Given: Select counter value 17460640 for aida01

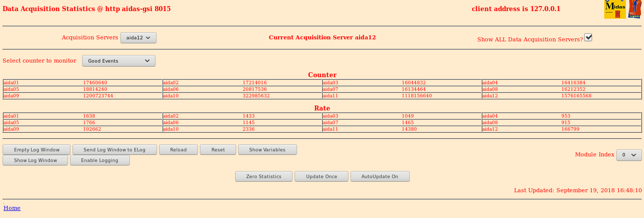Looking at the screenshot, I should coord(95,83).
